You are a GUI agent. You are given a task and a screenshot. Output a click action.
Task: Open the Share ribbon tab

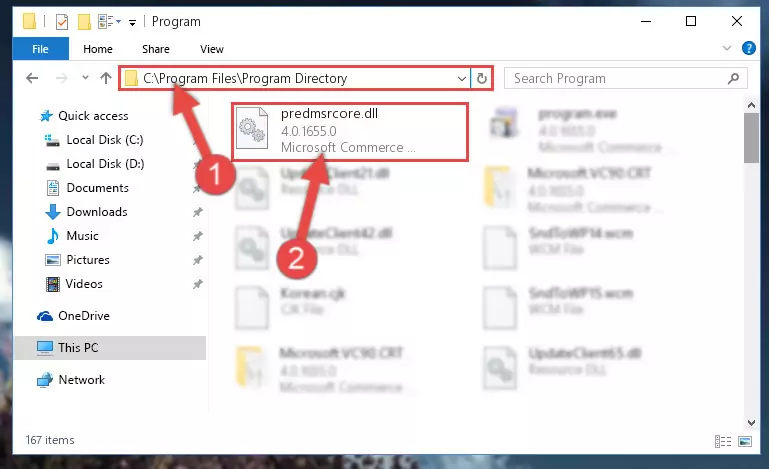[x=155, y=49]
